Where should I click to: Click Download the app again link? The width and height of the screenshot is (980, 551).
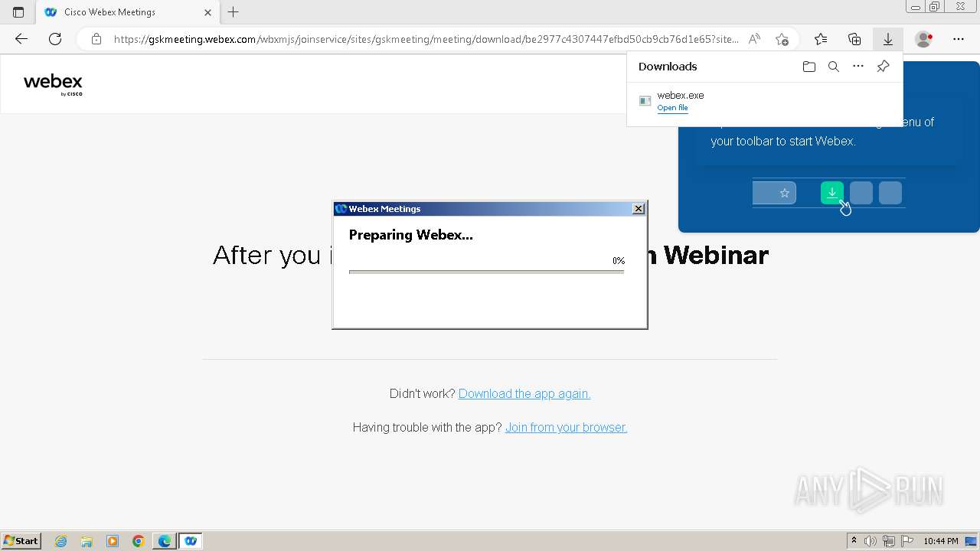coord(524,393)
